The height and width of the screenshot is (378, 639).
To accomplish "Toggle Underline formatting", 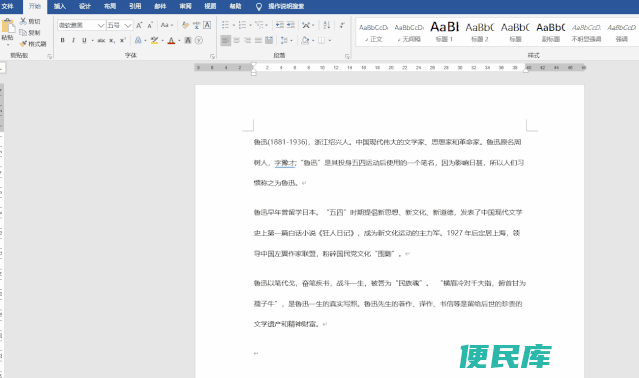I will click(84, 40).
